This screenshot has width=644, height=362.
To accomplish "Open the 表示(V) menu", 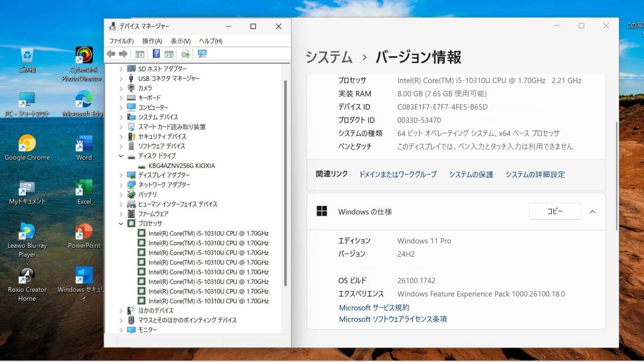I will coord(180,41).
